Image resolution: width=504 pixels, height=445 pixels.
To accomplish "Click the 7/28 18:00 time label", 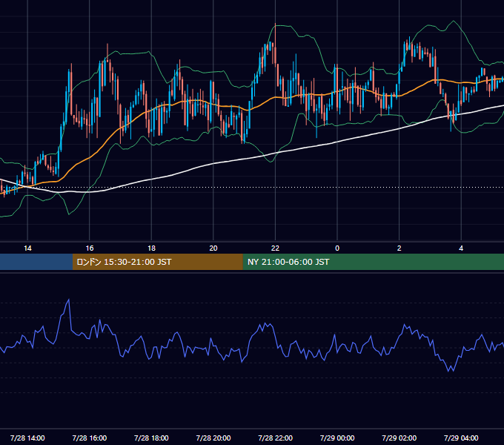I will (151, 438).
